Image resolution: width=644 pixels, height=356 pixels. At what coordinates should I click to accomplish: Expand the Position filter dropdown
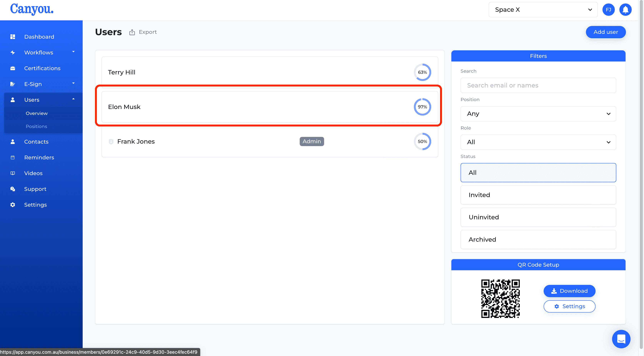coord(538,114)
